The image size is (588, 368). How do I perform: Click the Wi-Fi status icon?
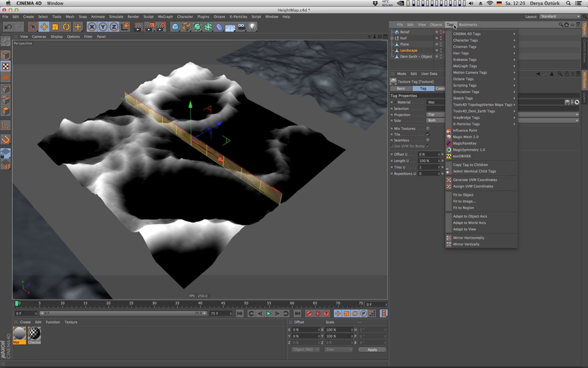pyautogui.click(x=490, y=3)
